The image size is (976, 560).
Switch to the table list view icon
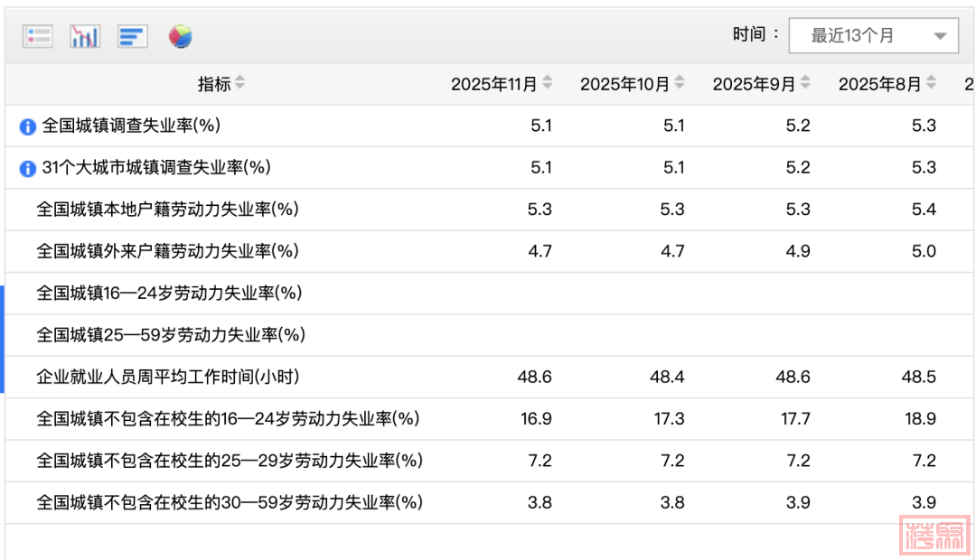point(38,36)
